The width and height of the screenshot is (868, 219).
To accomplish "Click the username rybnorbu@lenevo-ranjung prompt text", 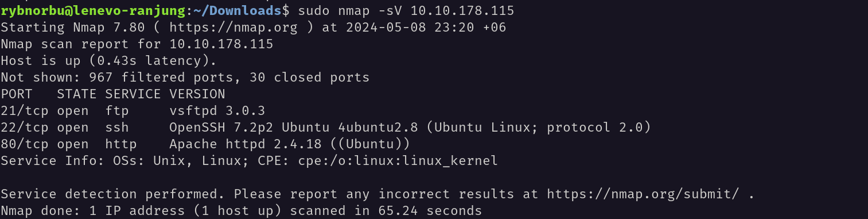I will click(91, 10).
